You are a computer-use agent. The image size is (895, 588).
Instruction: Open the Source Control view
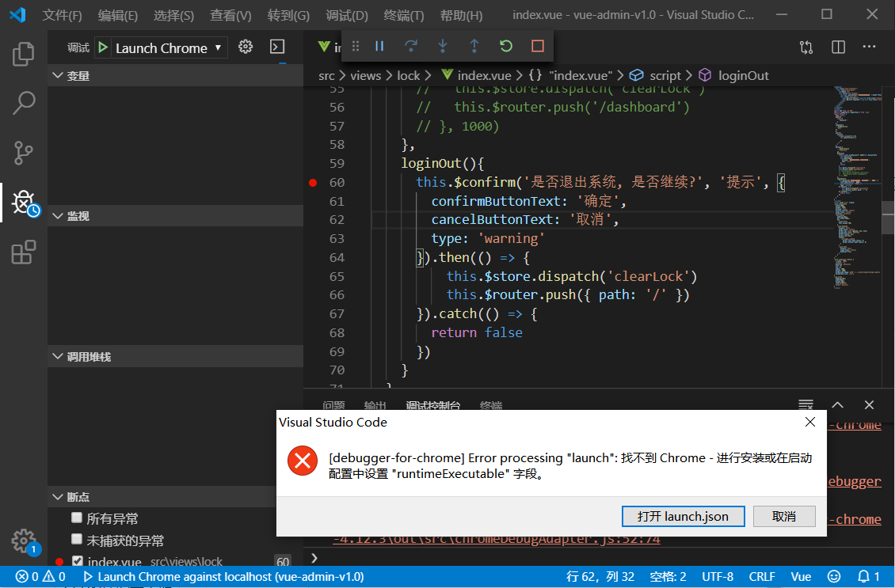coord(23,152)
